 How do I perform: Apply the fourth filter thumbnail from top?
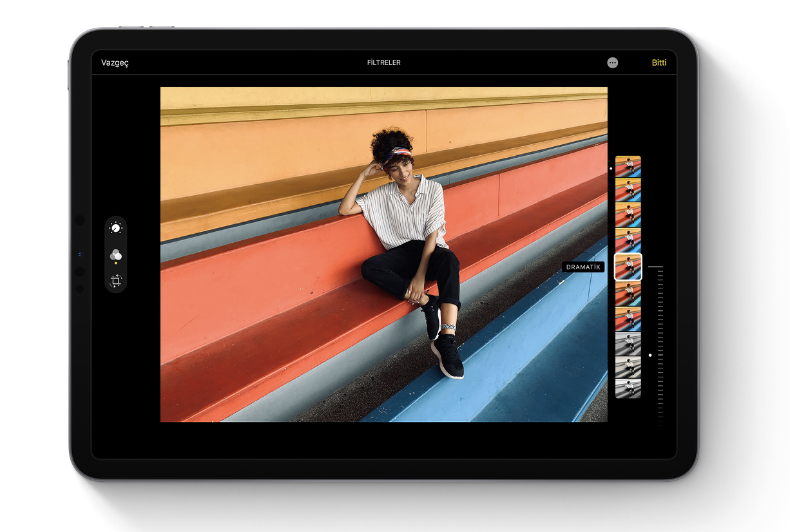pos(628,240)
